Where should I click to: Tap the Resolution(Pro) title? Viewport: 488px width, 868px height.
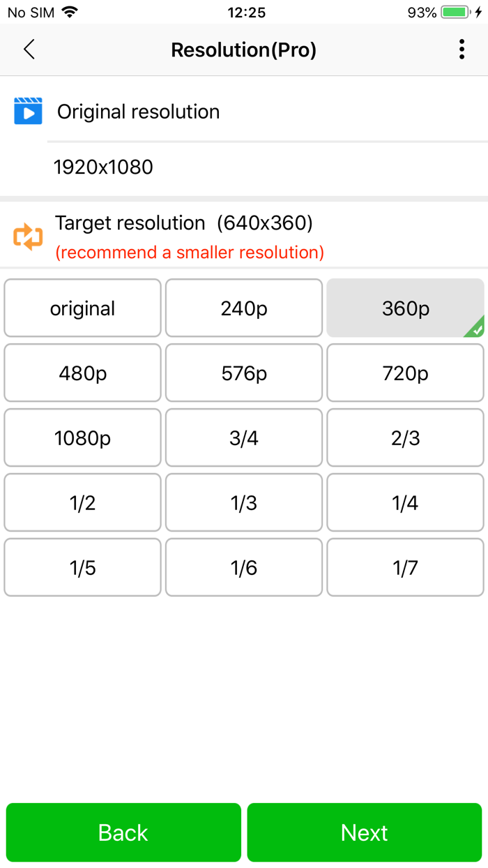coord(243,50)
